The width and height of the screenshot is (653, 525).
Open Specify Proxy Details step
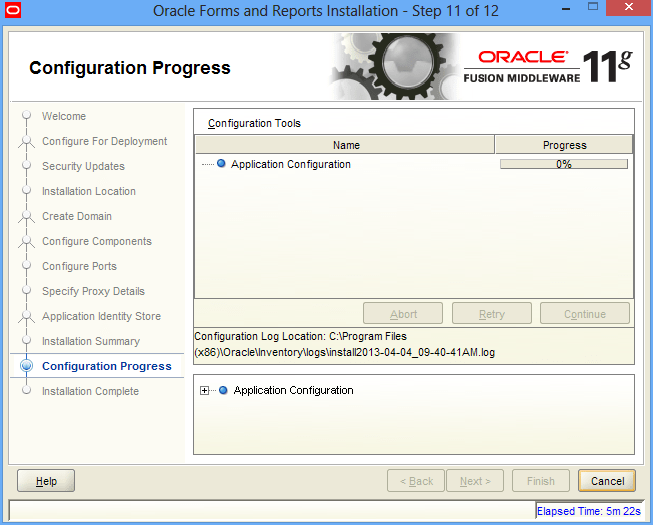coord(93,291)
